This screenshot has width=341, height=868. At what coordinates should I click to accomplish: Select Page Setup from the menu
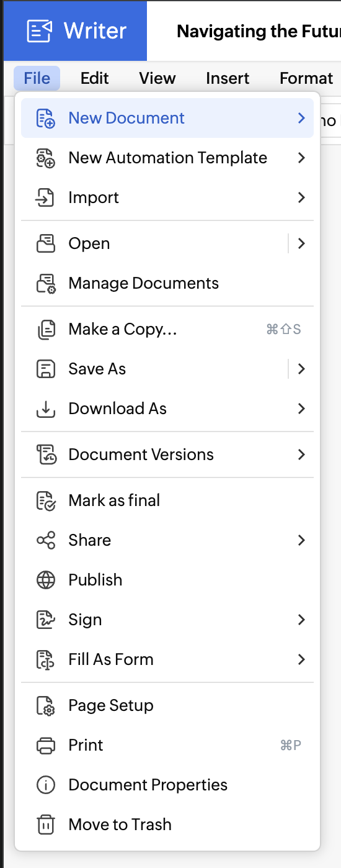(167, 705)
